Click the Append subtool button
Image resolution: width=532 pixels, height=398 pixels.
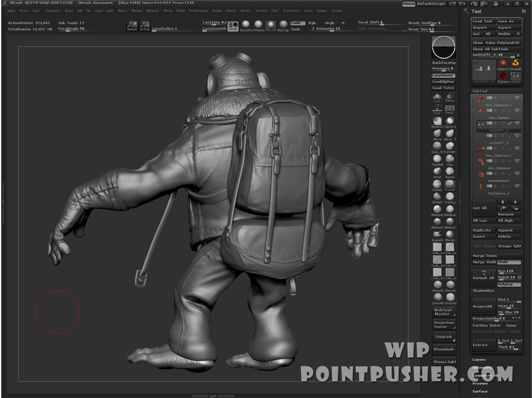tap(509, 230)
